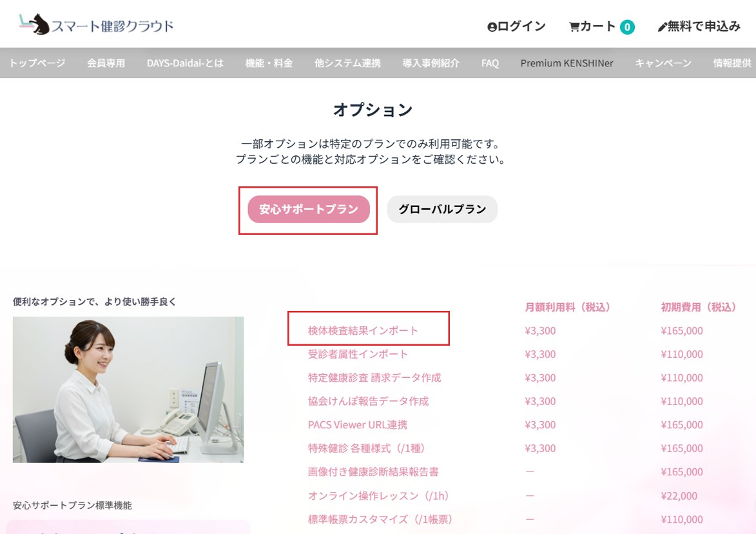756x534 pixels.
Task: Click the pencil icon for 無料で申込み
Action: click(x=663, y=27)
